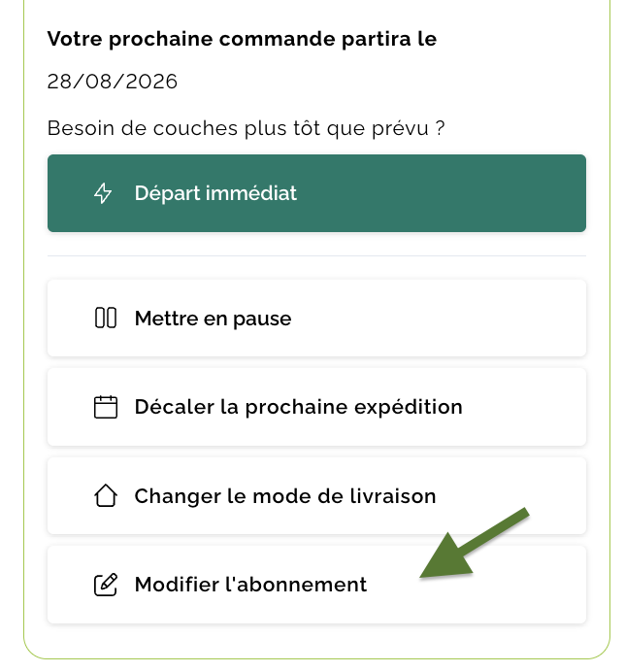Viewport: 625px width, 672px height.
Task: Trigger the Départ immédiat button
Action: pyautogui.click(x=316, y=193)
